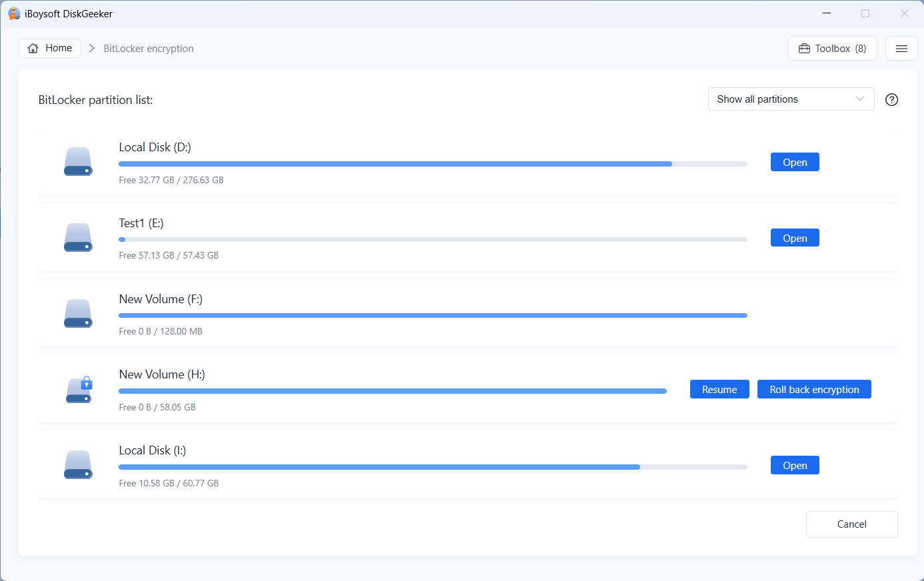Image resolution: width=924 pixels, height=581 pixels.
Task: Click the New Volume (F:) drive icon
Action: 78,313
